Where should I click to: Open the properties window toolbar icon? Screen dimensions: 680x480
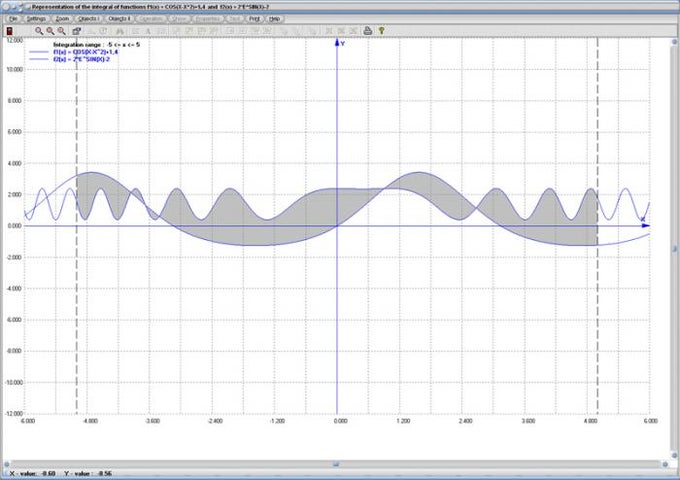tap(76, 31)
